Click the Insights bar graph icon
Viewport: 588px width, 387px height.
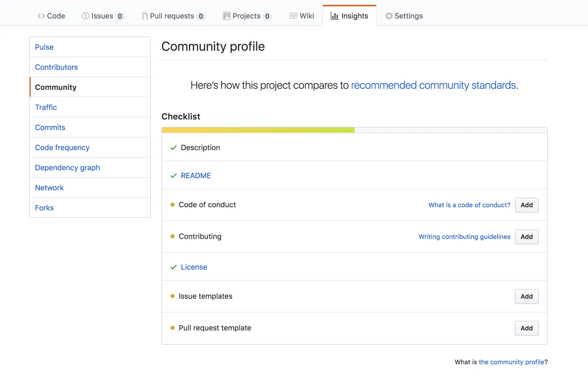[x=334, y=16]
